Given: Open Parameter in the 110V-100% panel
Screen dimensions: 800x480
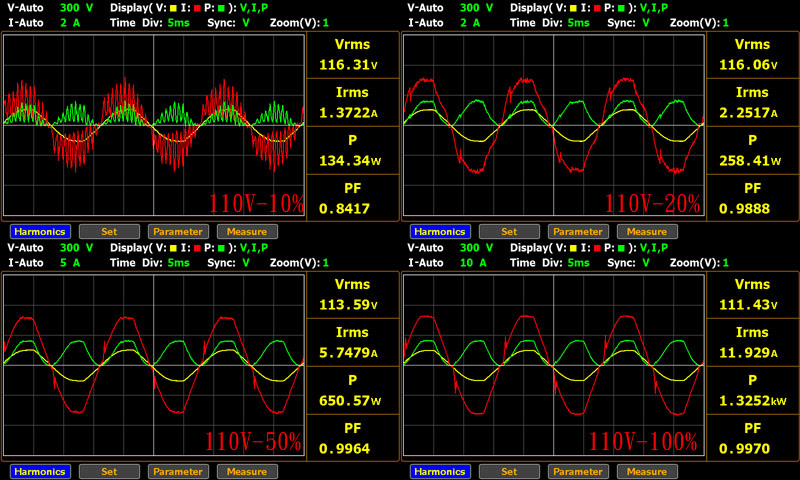Looking at the screenshot, I should [x=578, y=471].
